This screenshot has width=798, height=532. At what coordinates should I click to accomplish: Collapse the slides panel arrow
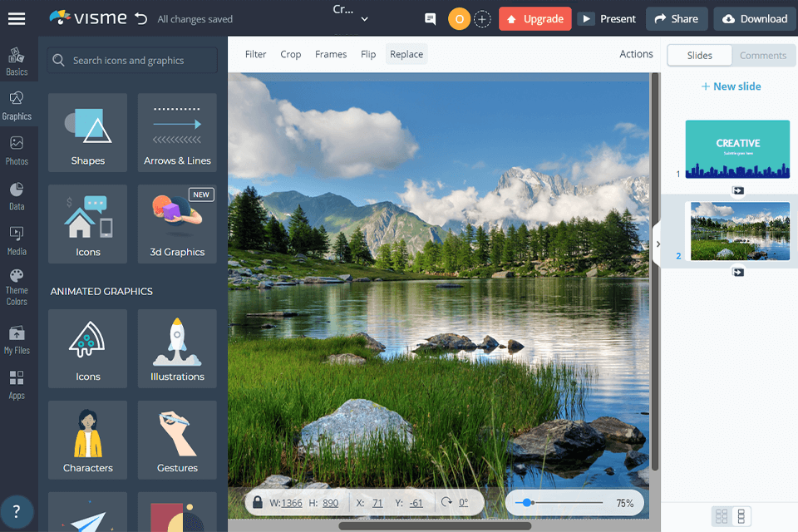tap(658, 244)
